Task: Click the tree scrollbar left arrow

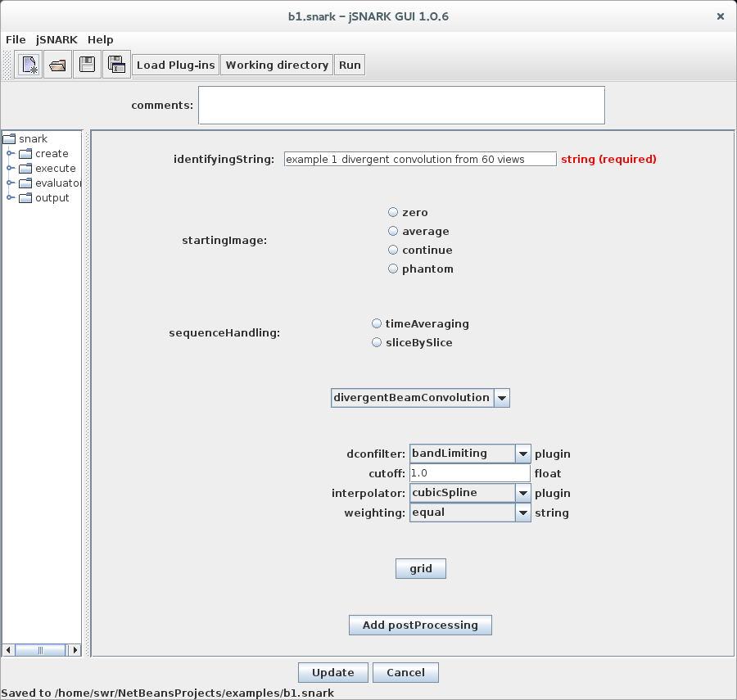Action: [8, 650]
